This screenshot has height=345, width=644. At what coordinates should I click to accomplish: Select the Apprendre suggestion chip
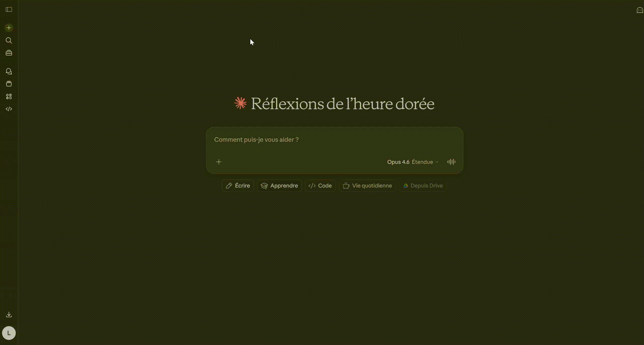point(279,185)
